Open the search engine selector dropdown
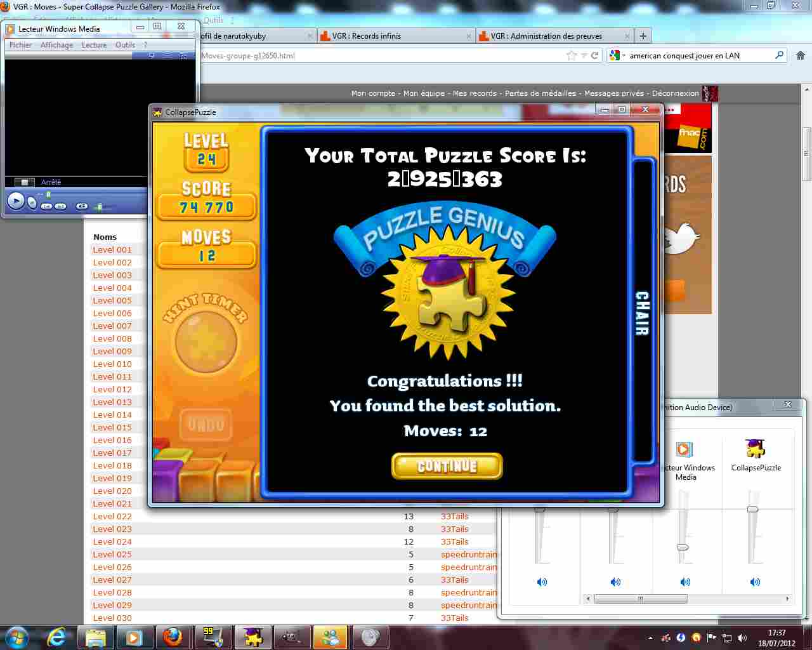The height and width of the screenshot is (650, 812). pyautogui.click(x=615, y=56)
